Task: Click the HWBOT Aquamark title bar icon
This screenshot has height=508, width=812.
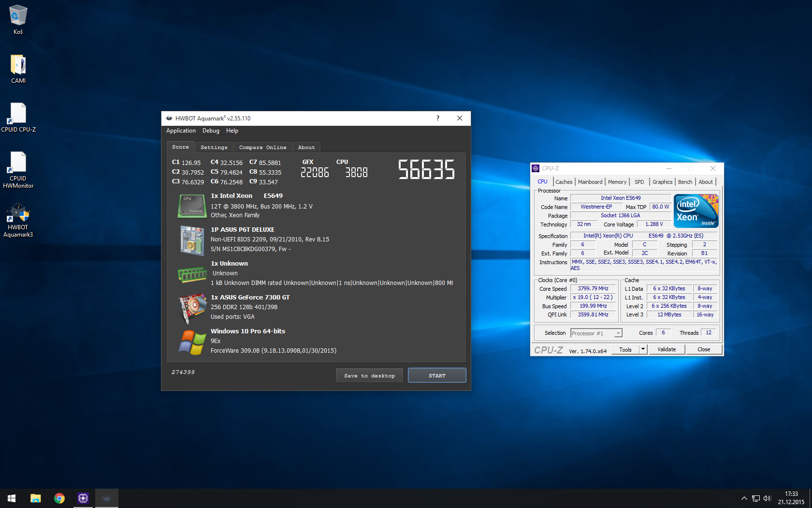Action: click(x=169, y=118)
